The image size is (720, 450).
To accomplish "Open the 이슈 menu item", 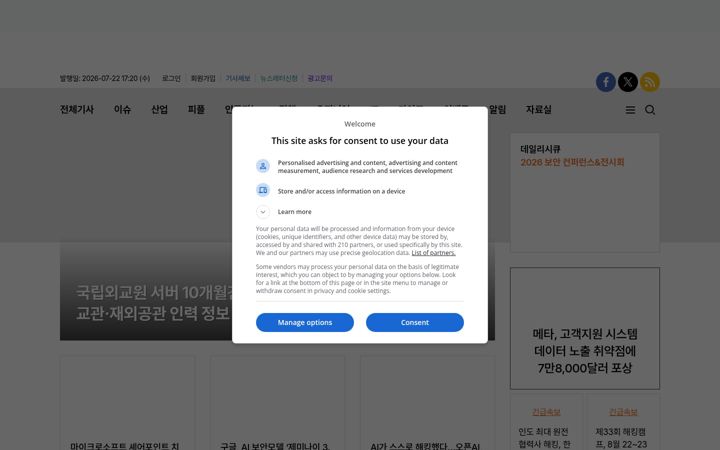I will point(123,110).
